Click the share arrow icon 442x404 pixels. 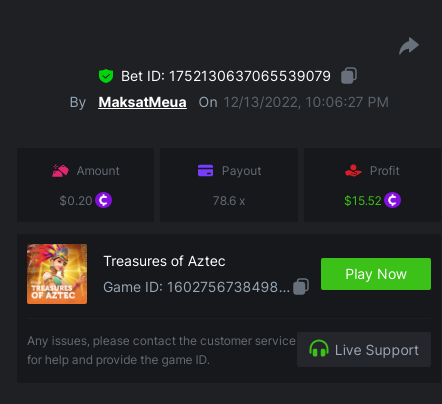click(x=409, y=46)
